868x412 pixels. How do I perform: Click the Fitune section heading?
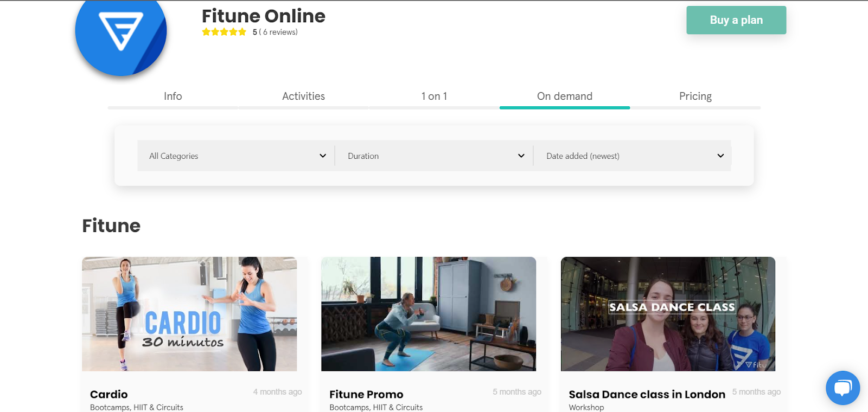click(x=111, y=226)
